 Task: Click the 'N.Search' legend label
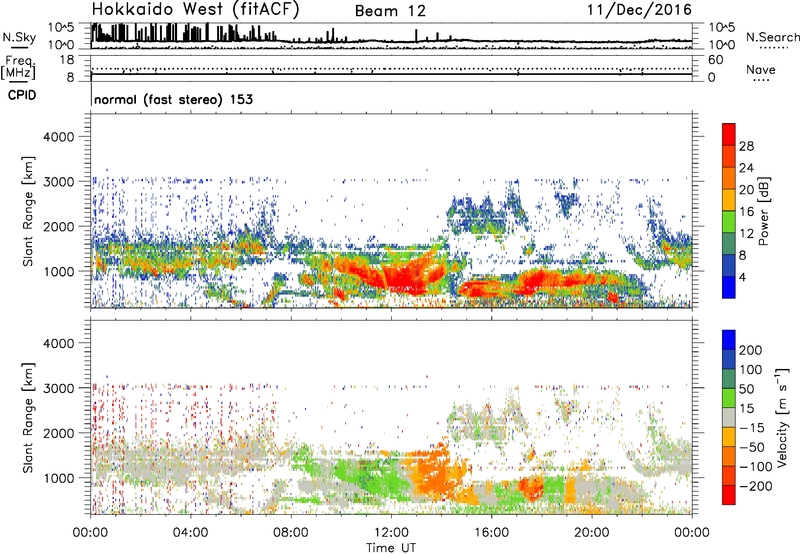pos(773,37)
